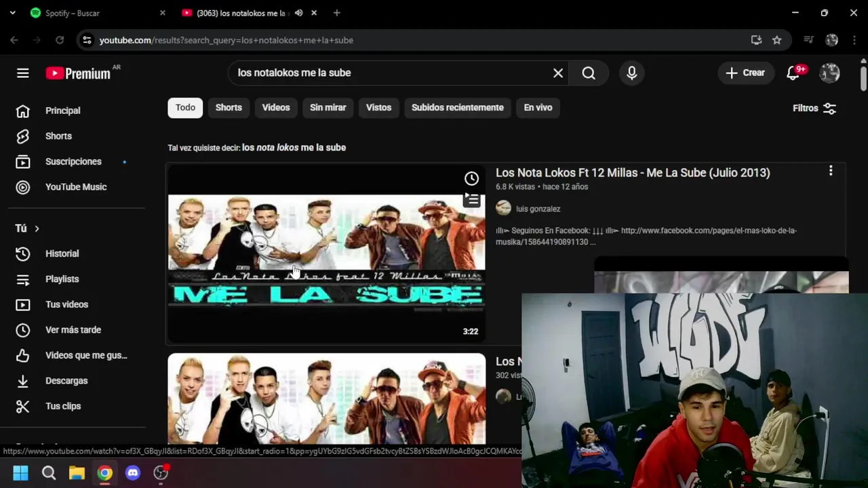
Task: Select the Todo filter chip
Action: (x=185, y=108)
